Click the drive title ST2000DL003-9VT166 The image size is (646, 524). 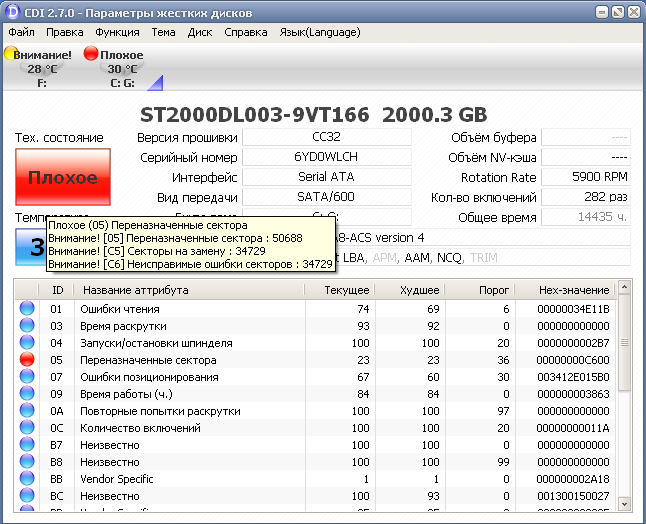click(255, 115)
